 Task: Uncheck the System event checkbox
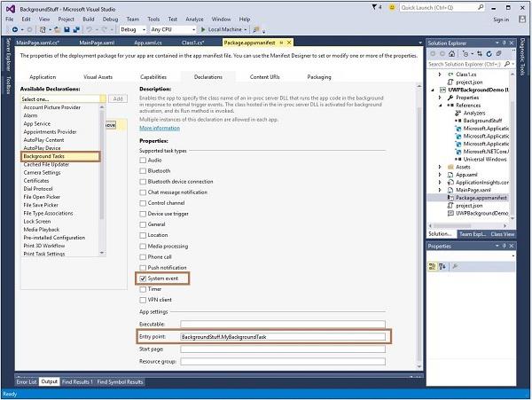143,278
